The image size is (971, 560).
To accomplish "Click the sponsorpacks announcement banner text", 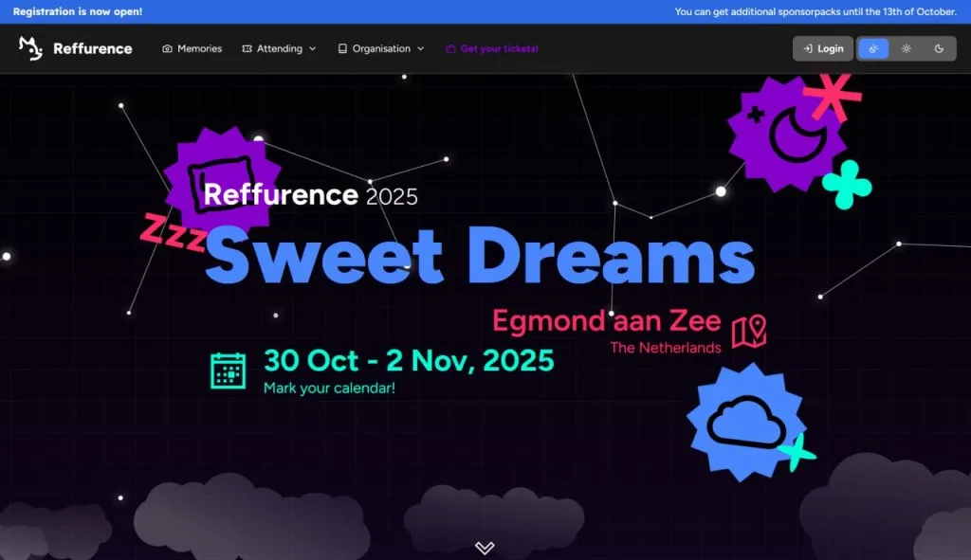I will click(x=815, y=11).
